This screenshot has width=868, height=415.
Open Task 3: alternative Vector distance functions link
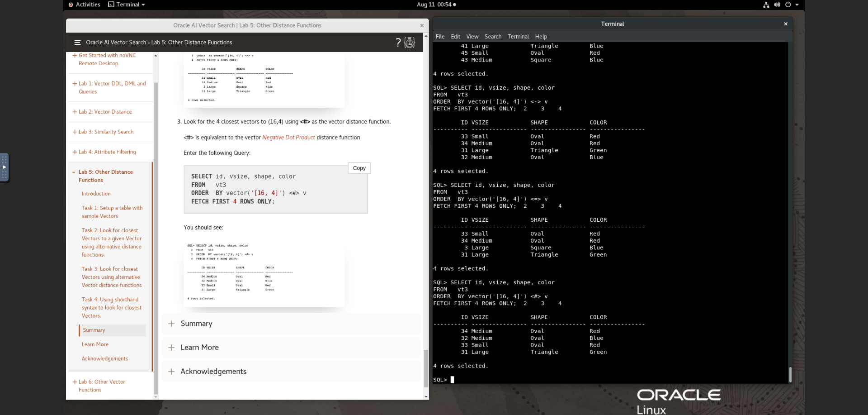click(x=112, y=277)
